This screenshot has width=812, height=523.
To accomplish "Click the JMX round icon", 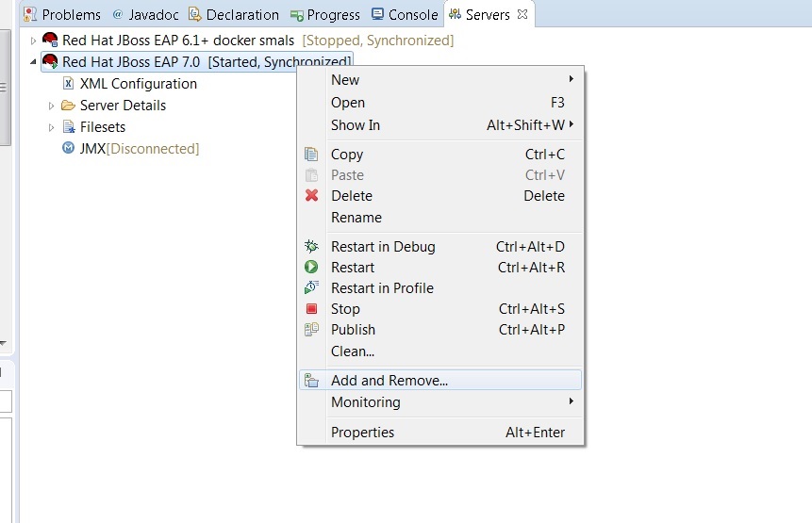I will pos(68,149).
